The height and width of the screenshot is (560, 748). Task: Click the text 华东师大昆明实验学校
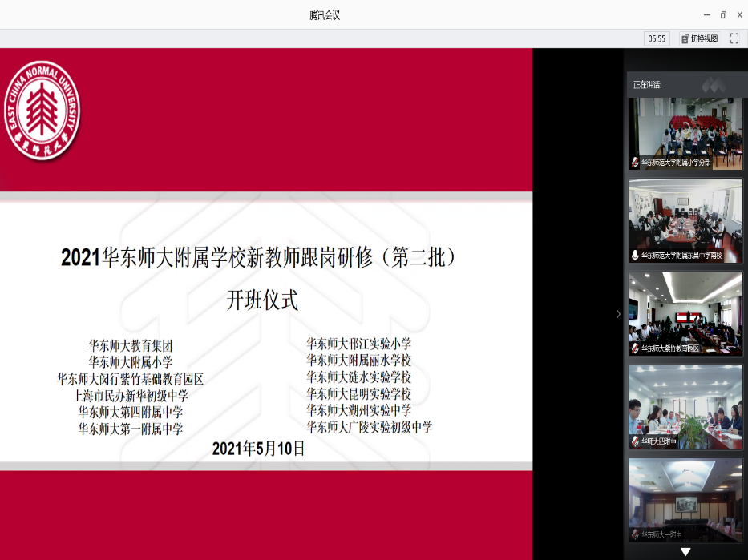click(358, 393)
